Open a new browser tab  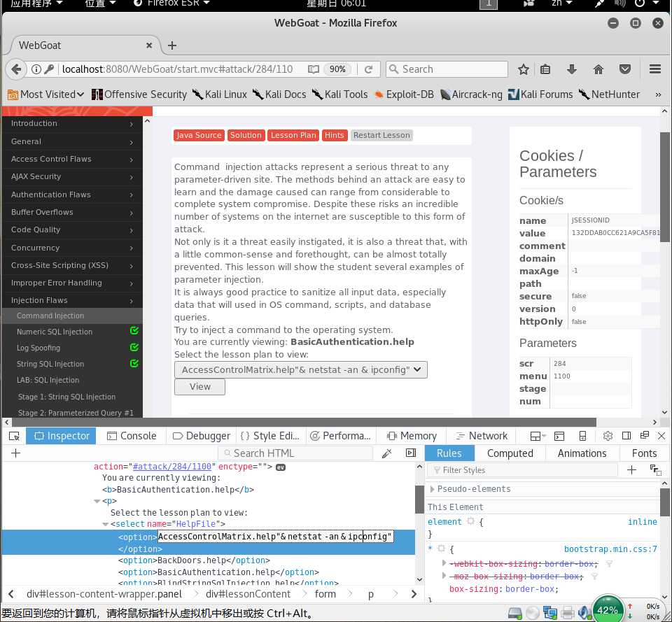tap(172, 45)
